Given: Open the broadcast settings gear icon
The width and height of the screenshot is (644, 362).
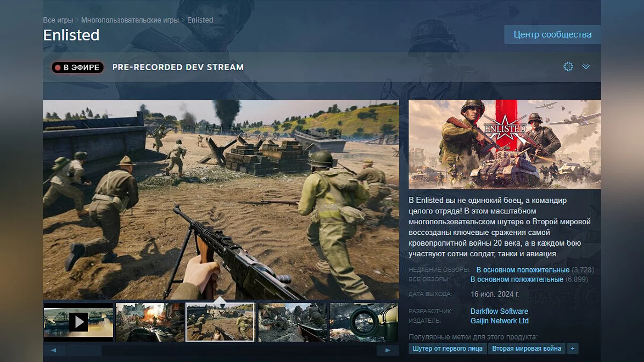Looking at the screenshot, I should coord(568,67).
